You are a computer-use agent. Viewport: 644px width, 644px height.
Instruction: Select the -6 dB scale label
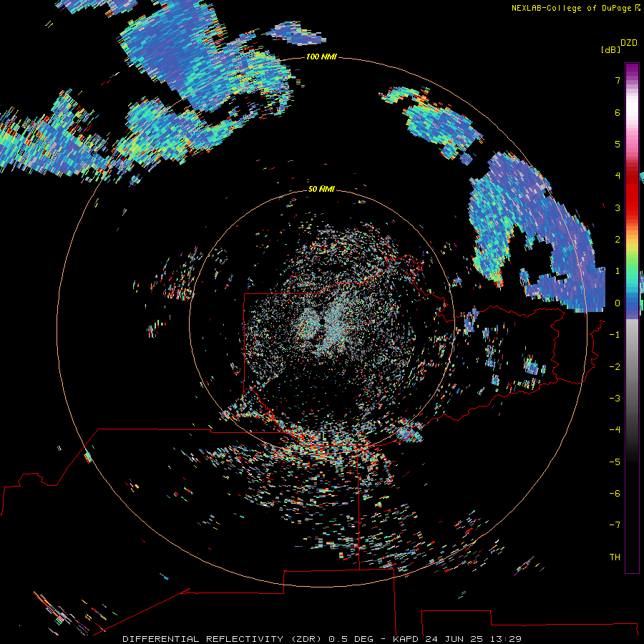coord(615,494)
